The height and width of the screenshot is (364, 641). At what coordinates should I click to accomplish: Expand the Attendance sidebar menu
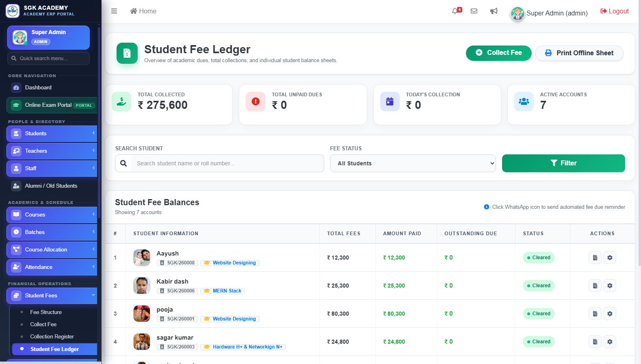click(x=52, y=267)
